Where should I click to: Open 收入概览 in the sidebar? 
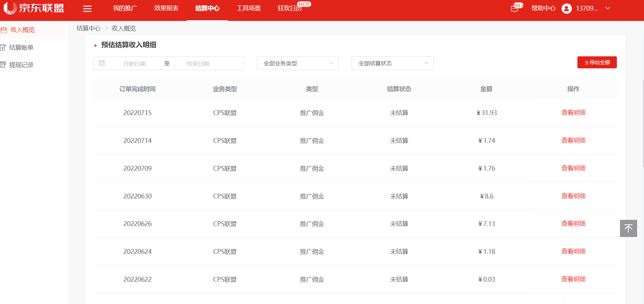tap(23, 30)
